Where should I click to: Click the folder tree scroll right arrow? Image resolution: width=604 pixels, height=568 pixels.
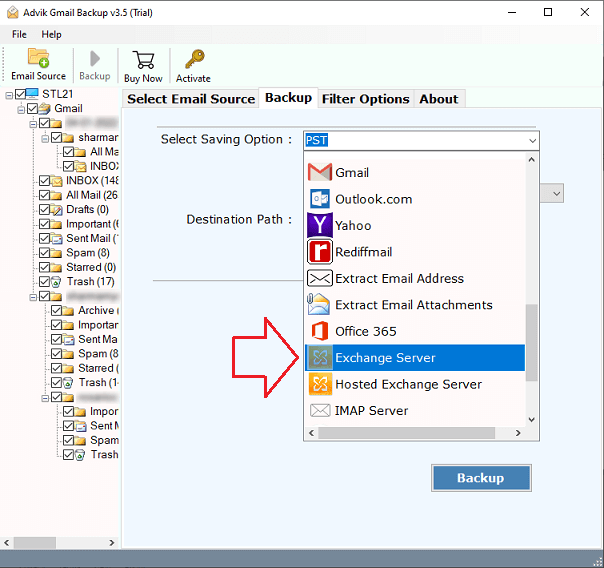coord(112,543)
